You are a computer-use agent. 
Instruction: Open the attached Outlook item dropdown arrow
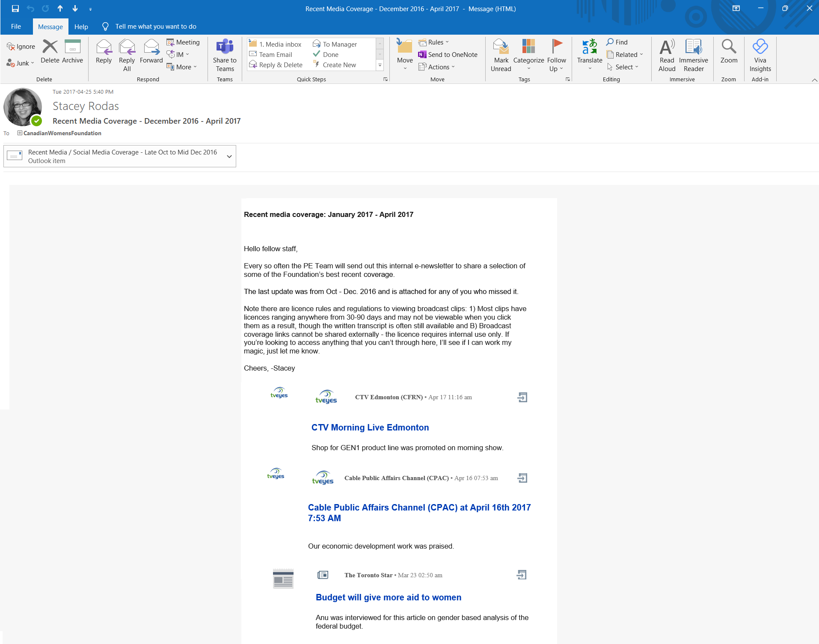pos(229,157)
